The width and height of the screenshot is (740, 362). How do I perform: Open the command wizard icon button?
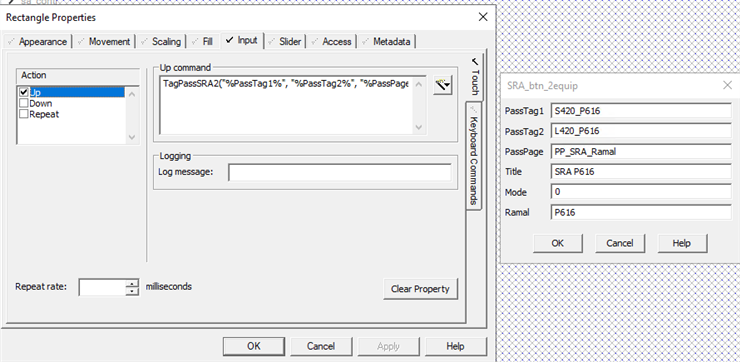[x=442, y=85]
